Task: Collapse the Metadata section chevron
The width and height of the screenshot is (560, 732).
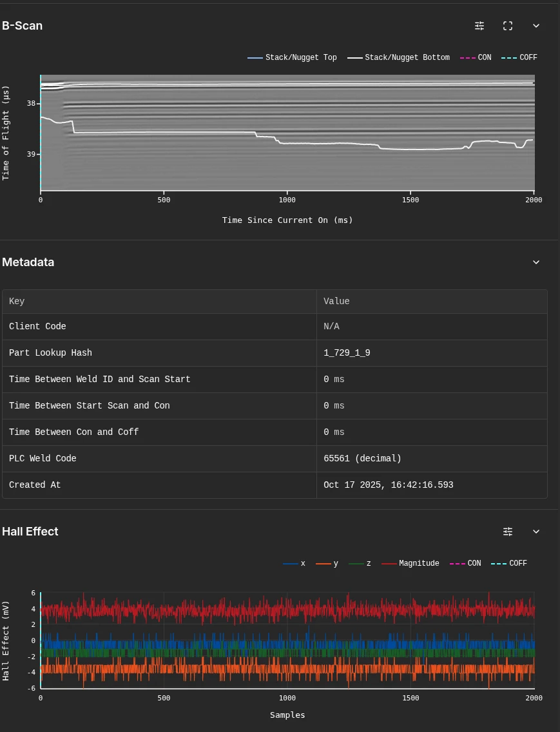Action: point(536,262)
